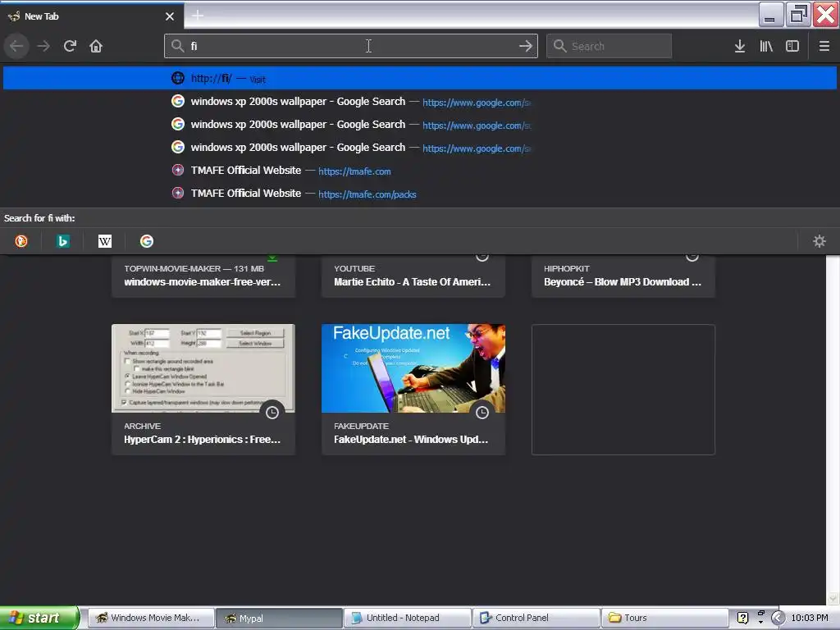Open the FakeUpdate.net thumbnail tile

click(x=413, y=368)
